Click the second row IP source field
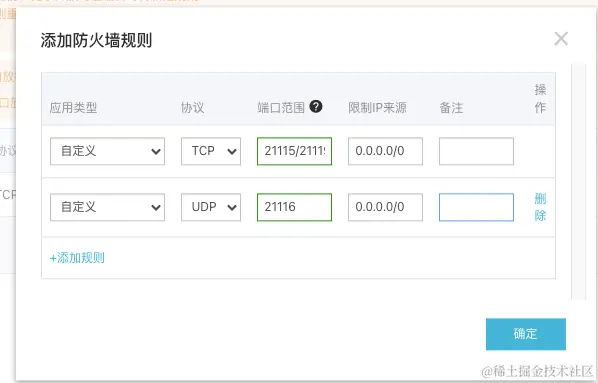The image size is (598, 383). point(385,207)
